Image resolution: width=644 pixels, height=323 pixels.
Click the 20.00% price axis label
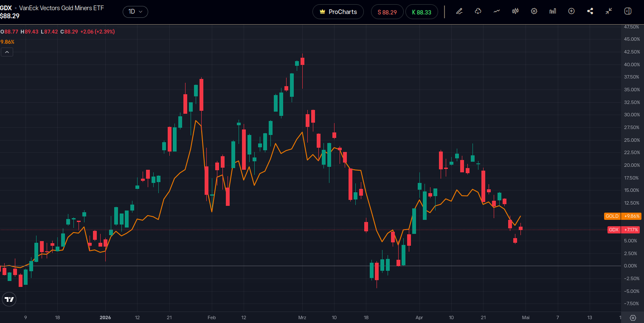click(x=632, y=165)
